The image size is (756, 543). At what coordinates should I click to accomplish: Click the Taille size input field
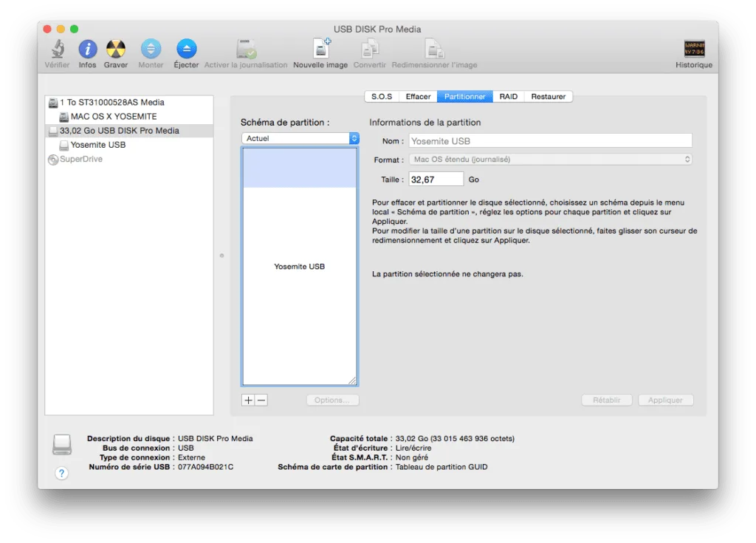436,178
